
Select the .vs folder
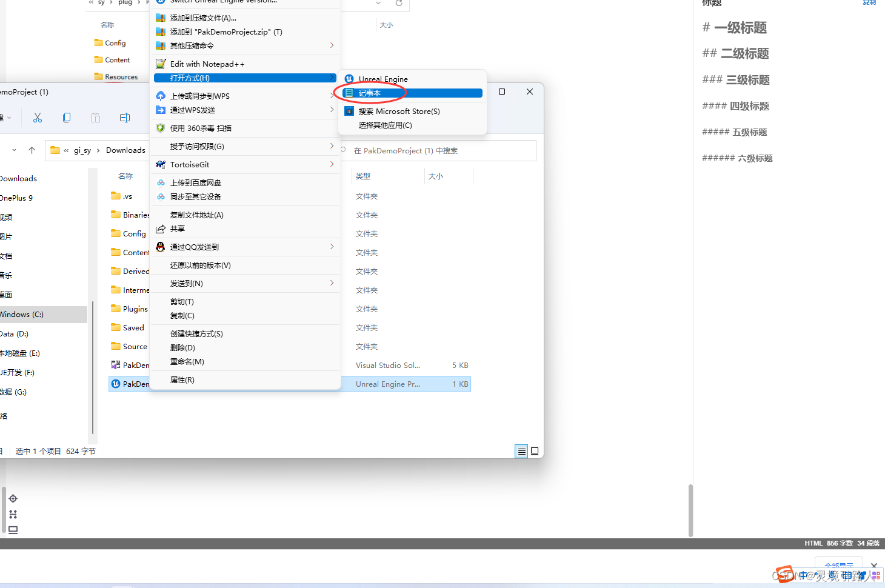122,196
